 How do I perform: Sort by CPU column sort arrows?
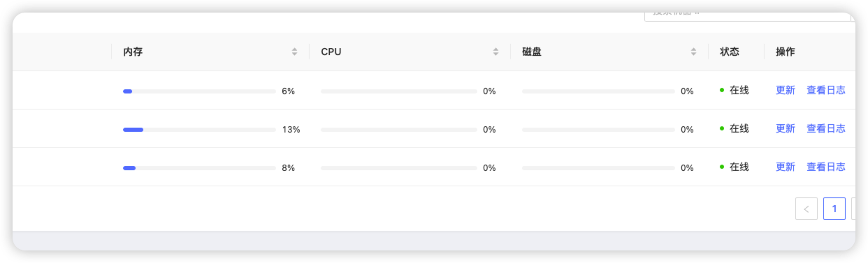click(496, 52)
